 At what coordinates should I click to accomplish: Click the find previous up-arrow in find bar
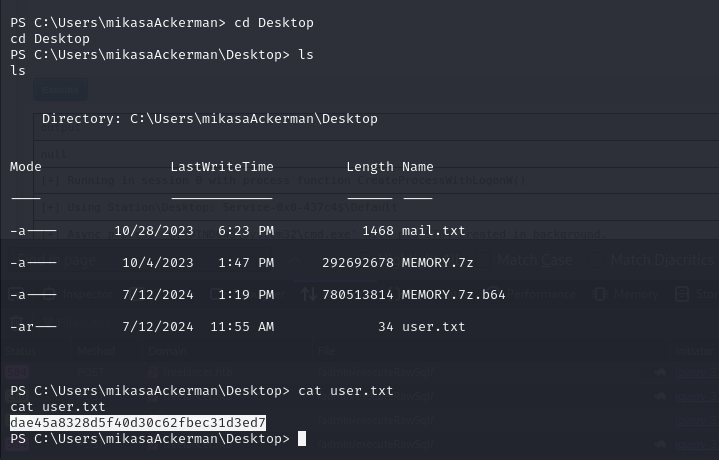[295, 260]
